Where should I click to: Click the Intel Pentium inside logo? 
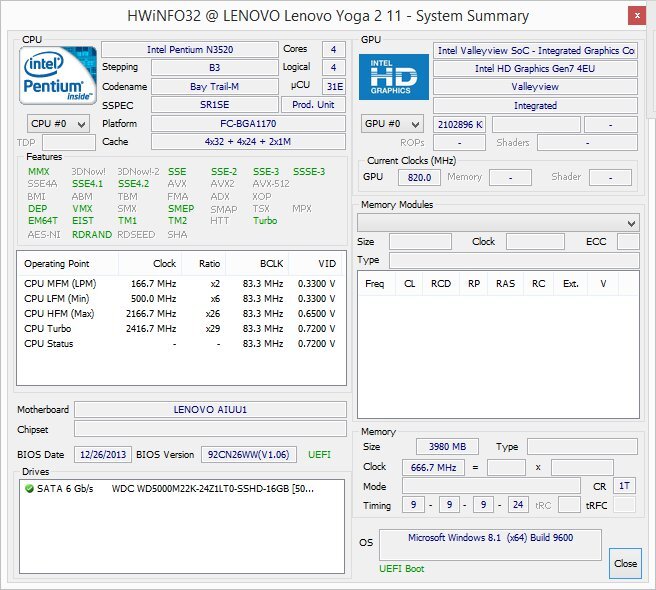(x=58, y=75)
